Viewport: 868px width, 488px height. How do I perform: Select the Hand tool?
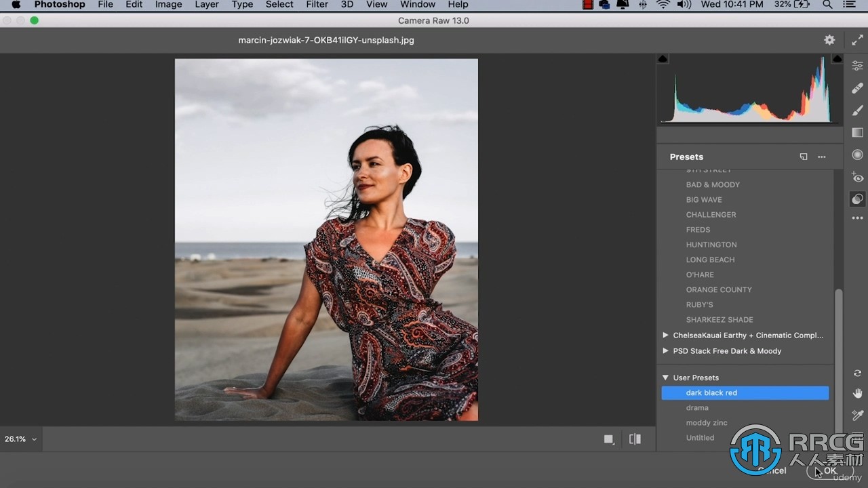pos(857,394)
